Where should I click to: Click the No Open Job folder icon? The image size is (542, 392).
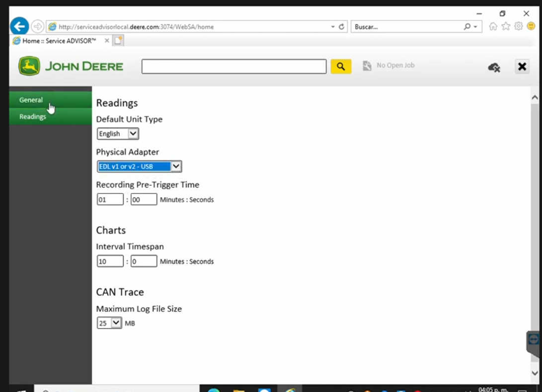(x=367, y=65)
